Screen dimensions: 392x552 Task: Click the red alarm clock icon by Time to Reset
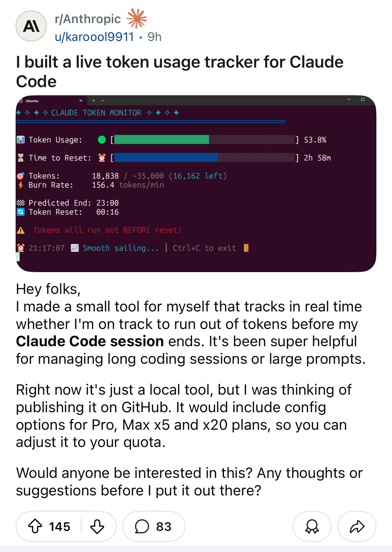102,158
